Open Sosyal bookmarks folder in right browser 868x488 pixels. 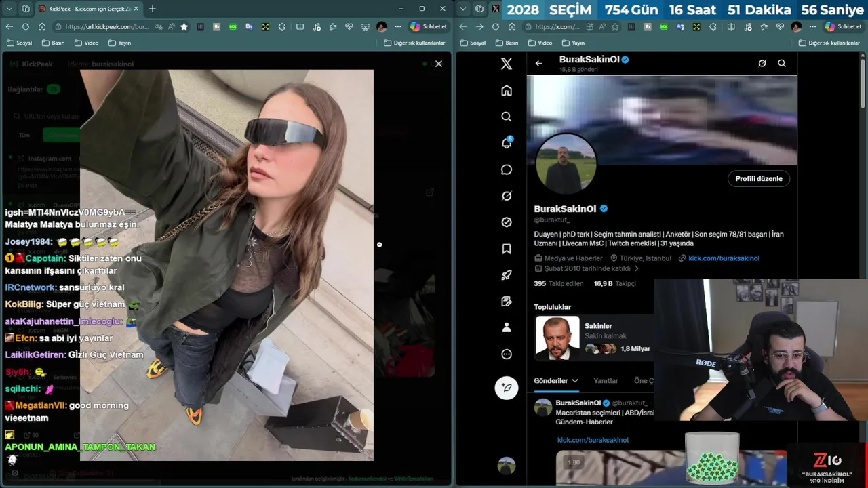click(473, 43)
